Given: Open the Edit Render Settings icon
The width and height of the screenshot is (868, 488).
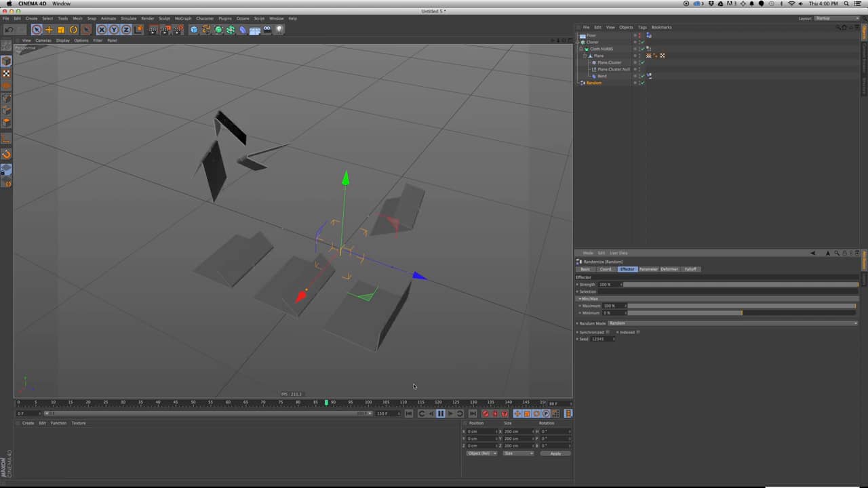Looking at the screenshot, I should (x=178, y=30).
